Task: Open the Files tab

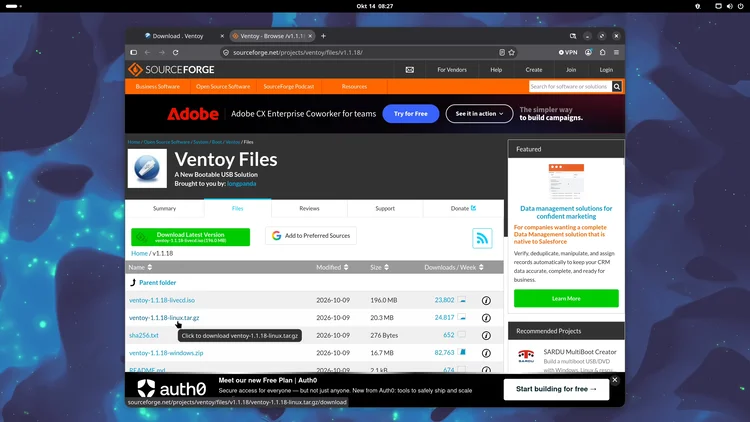Action: [x=238, y=209]
